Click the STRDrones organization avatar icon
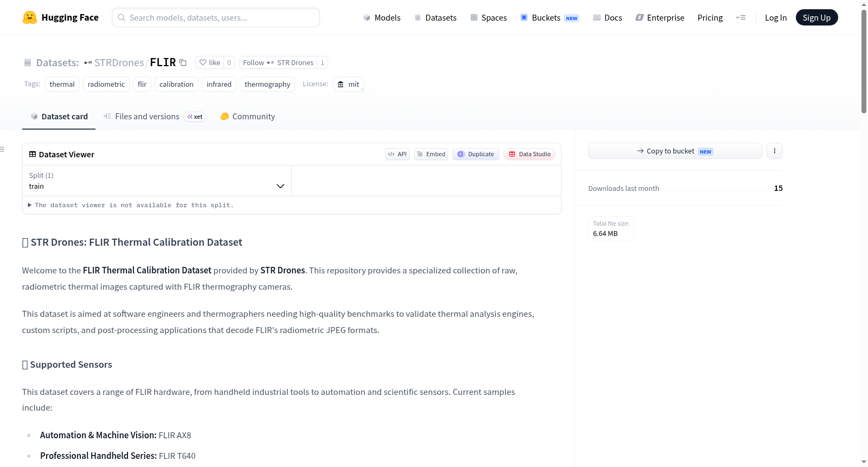This screenshot has height=467, width=868. pyautogui.click(x=88, y=62)
